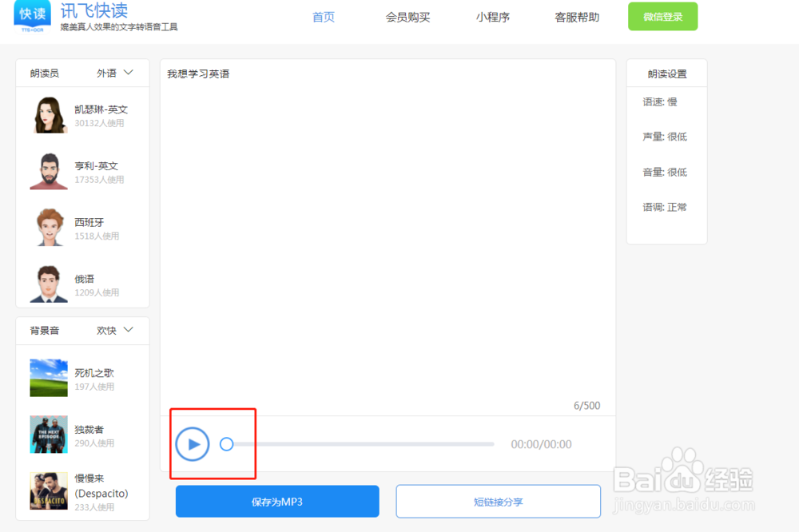This screenshot has width=799, height=532.
Task: Click the 快读 logo icon
Action: click(x=30, y=18)
